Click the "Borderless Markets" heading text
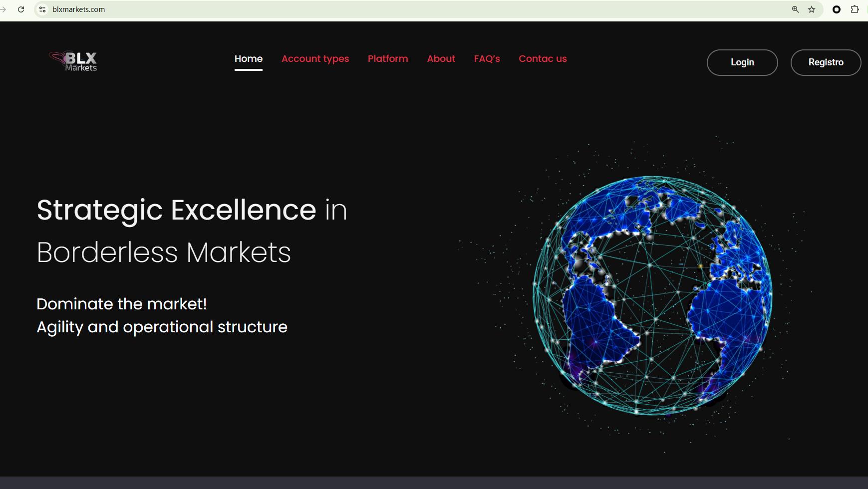Screen dimensions: 868x489 [x=164, y=252]
